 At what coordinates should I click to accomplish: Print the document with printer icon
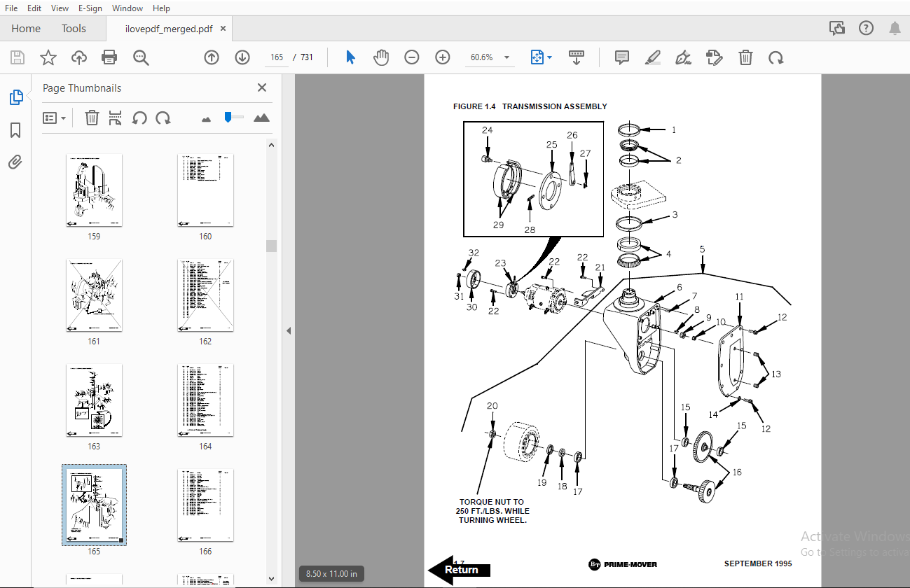click(109, 57)
